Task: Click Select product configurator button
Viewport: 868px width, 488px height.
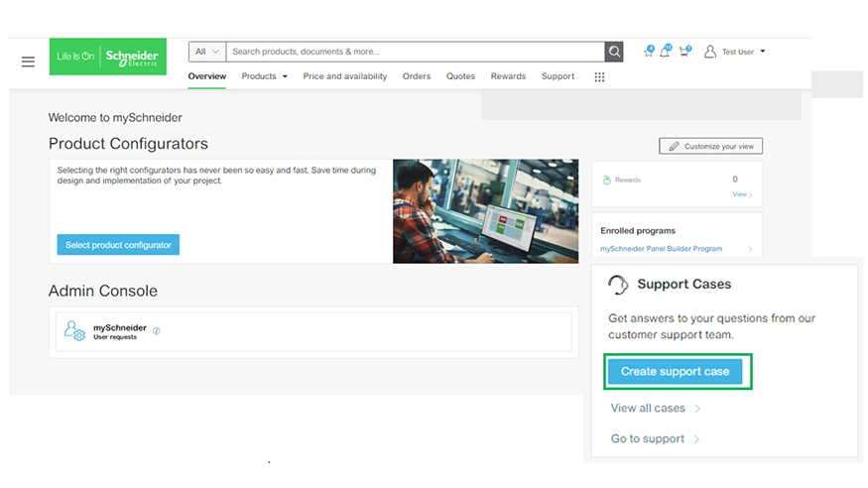Action: 118,245
